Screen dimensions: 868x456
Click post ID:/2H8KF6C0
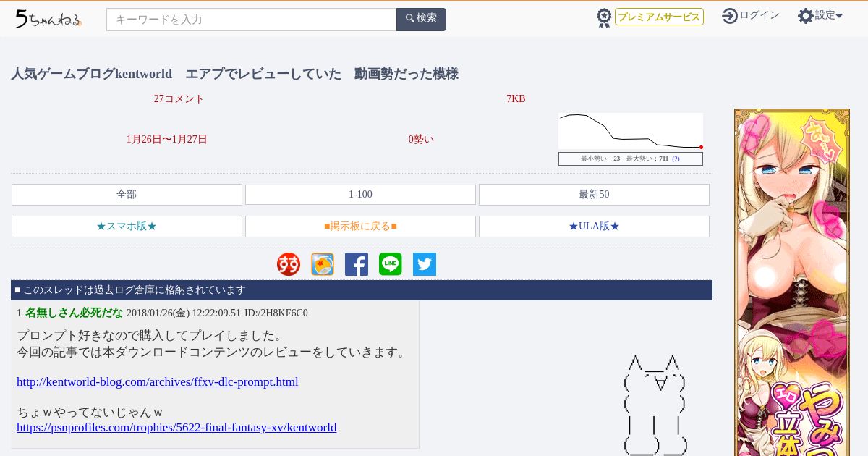point(276,313)
